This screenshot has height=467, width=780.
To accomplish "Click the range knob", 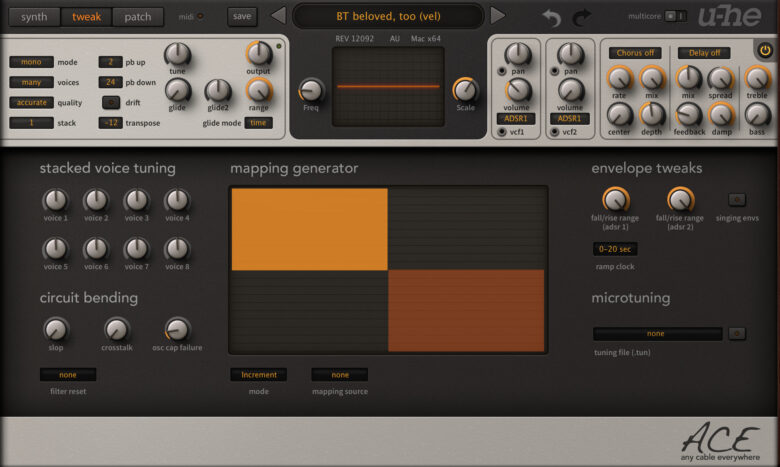I will coord(259,91).
